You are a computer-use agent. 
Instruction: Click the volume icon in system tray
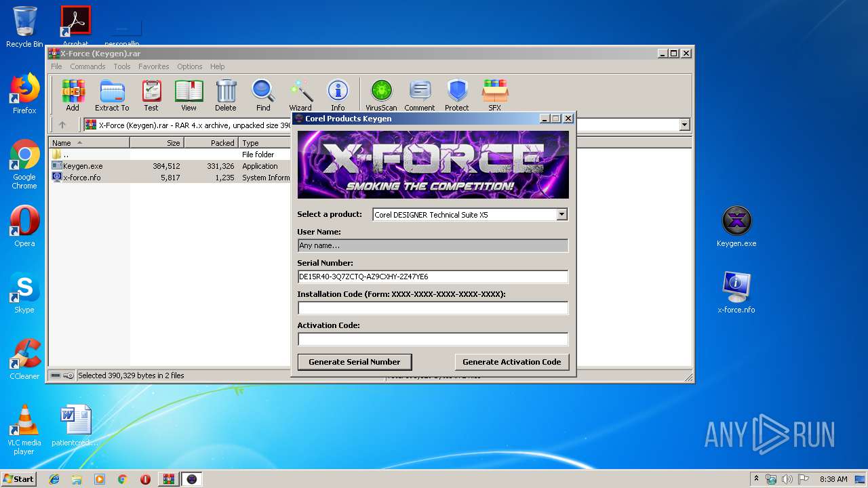tap(787, 479)
